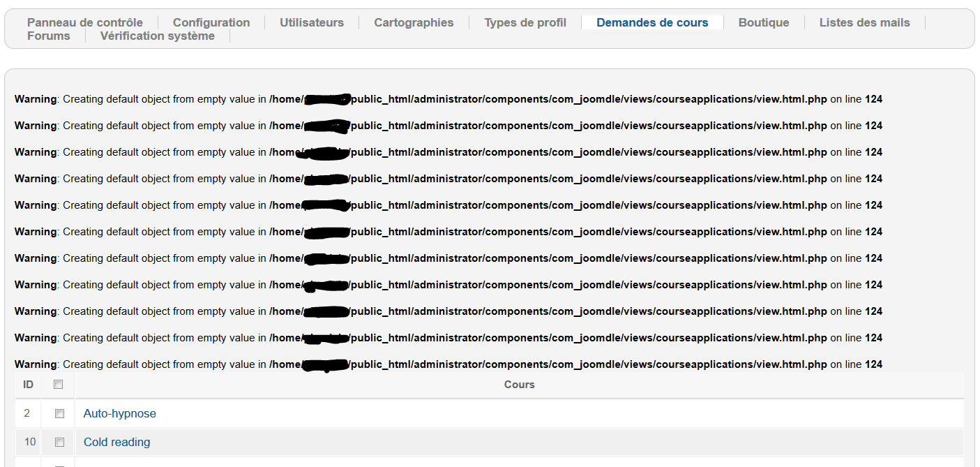Switch to Listes des mails tab
The width and height of the screenshot is (980, 467).
pos(864,22)
